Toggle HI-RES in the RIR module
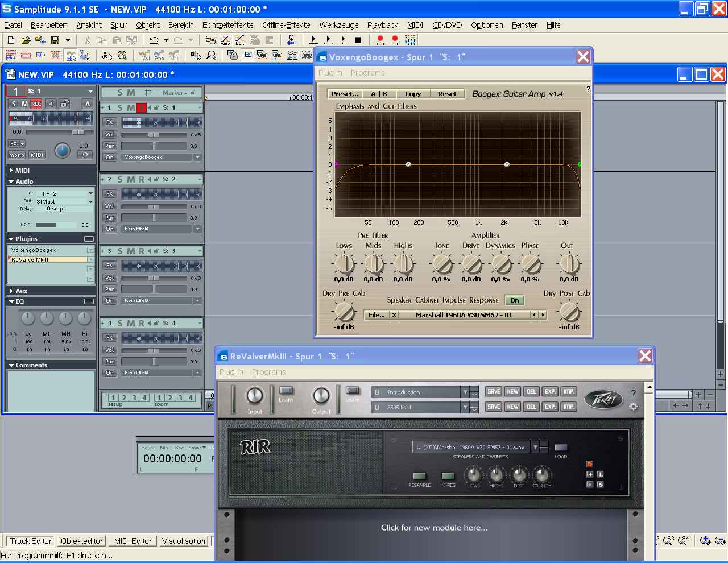This screenshot has width=728, height=563. 448,476
